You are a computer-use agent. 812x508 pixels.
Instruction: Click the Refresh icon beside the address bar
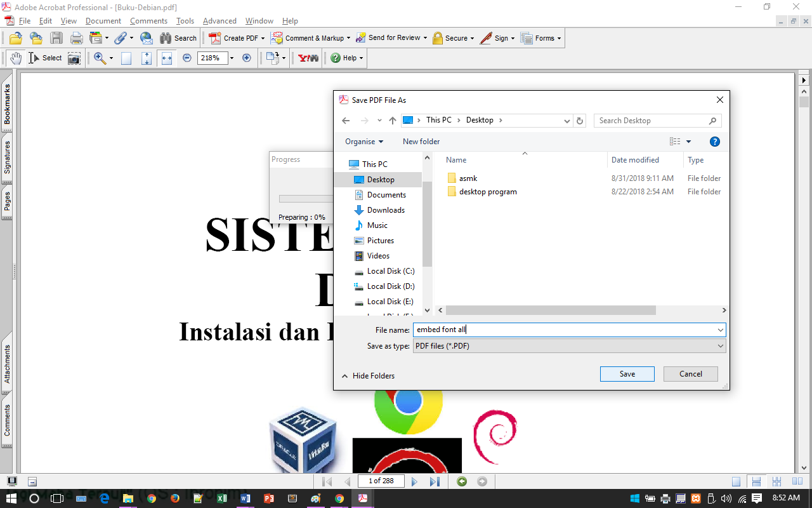[580, 120]
